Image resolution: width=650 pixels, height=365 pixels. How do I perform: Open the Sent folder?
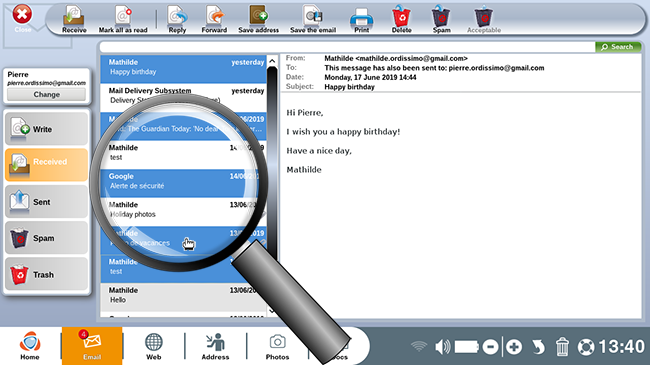(x=46, y=202)
